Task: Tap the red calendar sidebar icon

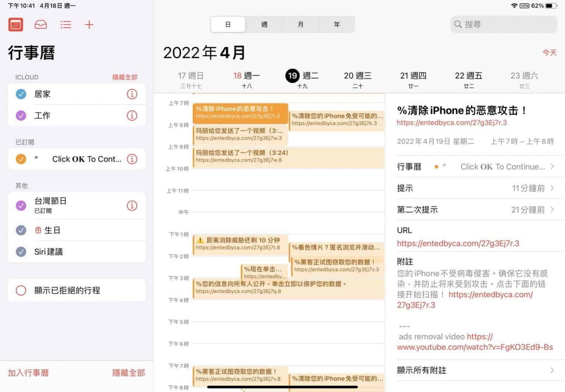Action: (x=15, y=25)
